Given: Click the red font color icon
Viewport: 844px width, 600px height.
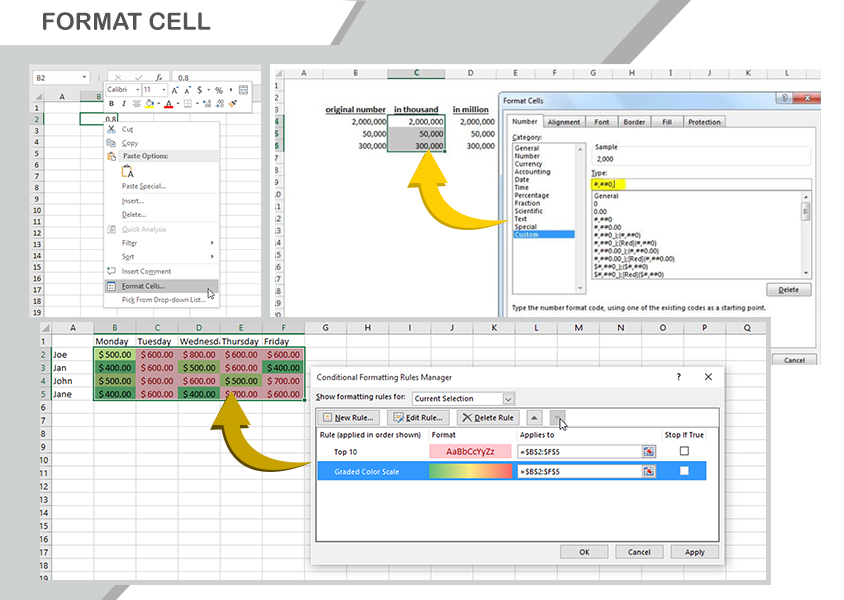Looking at the screenshot, I should point(167,103).
